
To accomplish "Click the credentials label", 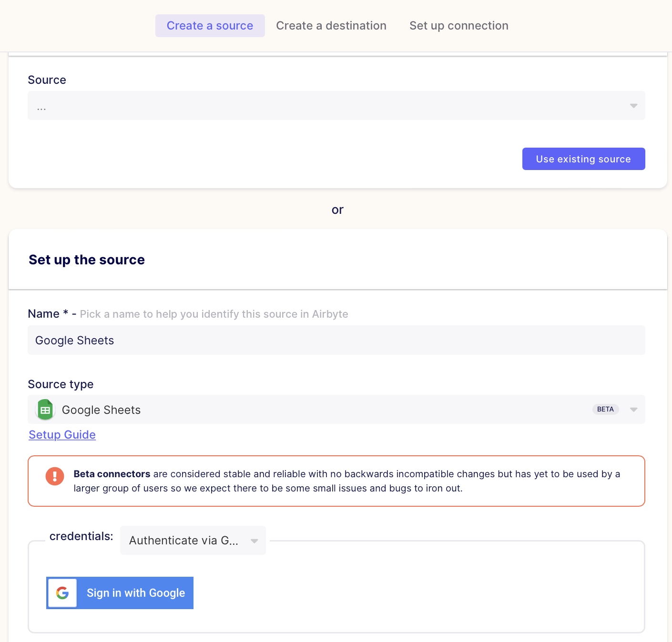I will point(81,536).
